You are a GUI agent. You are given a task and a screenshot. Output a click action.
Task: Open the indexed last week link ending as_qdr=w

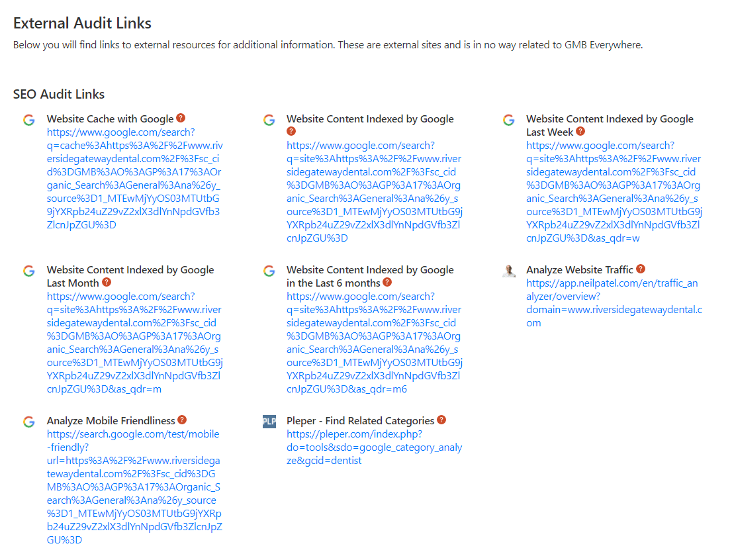(614, 192)
